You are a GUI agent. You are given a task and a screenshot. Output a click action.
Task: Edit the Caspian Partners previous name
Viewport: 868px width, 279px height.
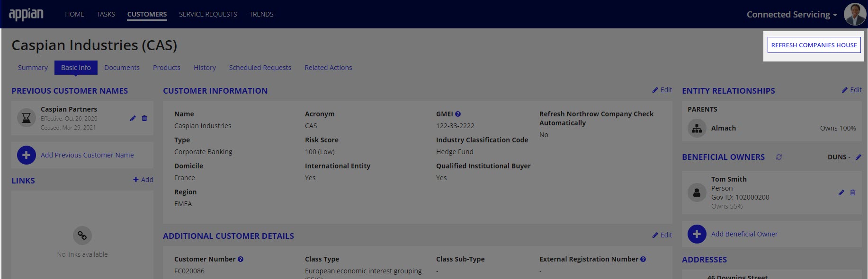tap(133, 118)
